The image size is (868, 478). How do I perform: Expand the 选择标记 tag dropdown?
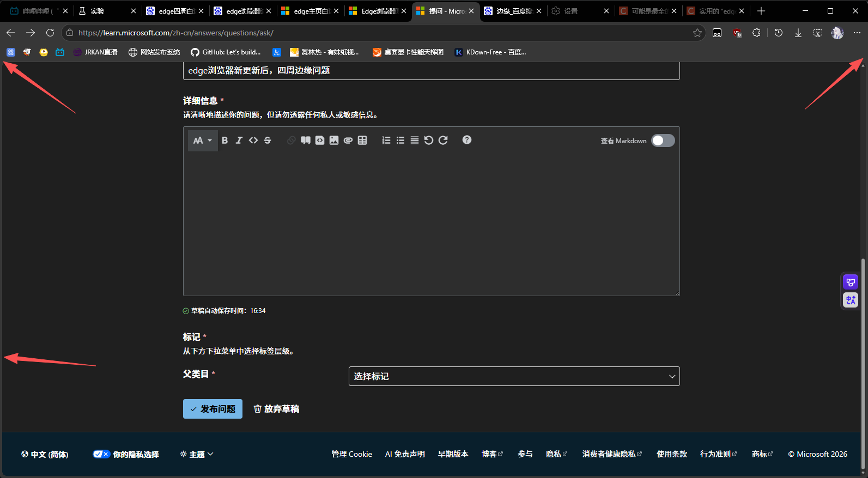[514, 376]
